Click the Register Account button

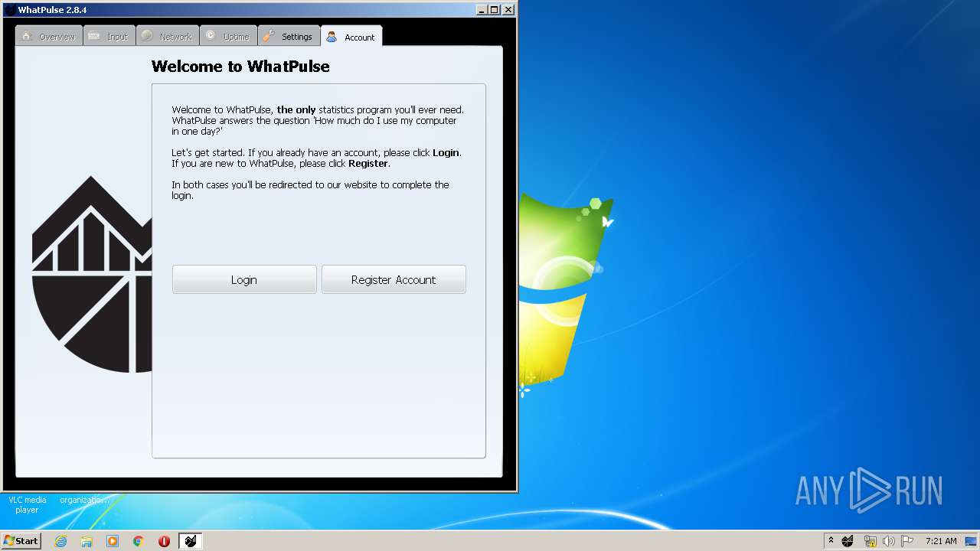[x=394, y=279]
